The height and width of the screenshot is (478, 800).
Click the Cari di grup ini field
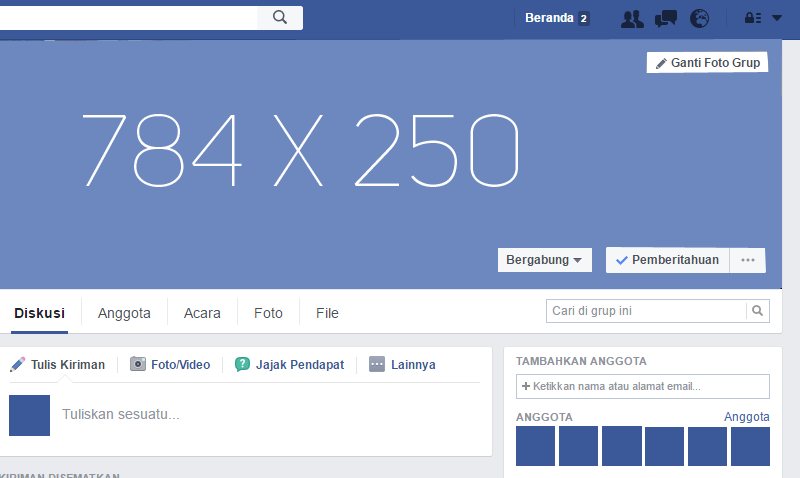point(646,311)
